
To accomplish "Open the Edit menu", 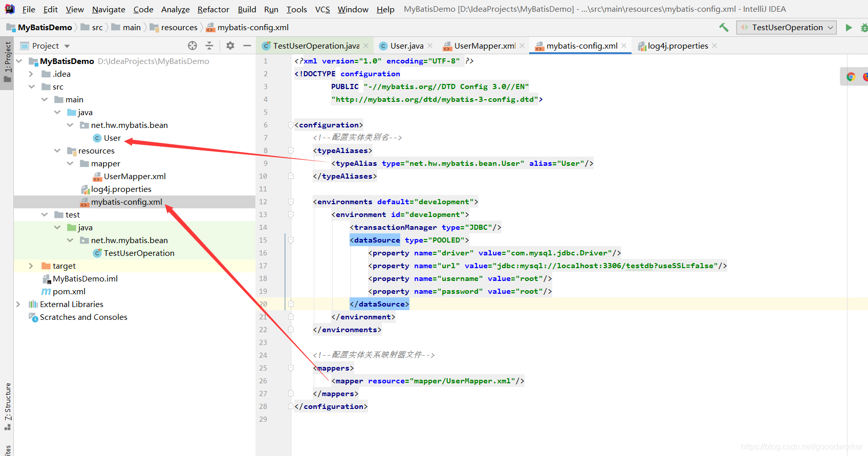I will pos(50,9).
